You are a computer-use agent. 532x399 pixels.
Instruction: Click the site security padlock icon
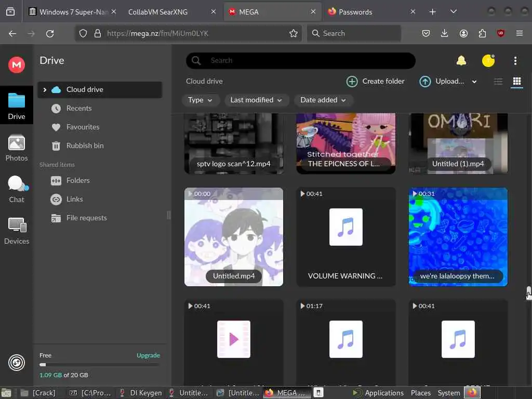(x=98, y=33)
